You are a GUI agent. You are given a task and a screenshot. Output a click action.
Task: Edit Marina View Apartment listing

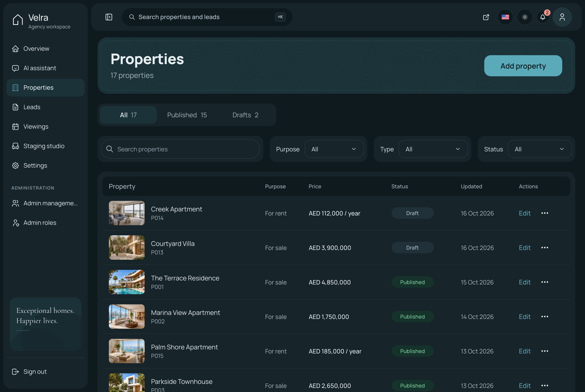(x=524, y=317)
